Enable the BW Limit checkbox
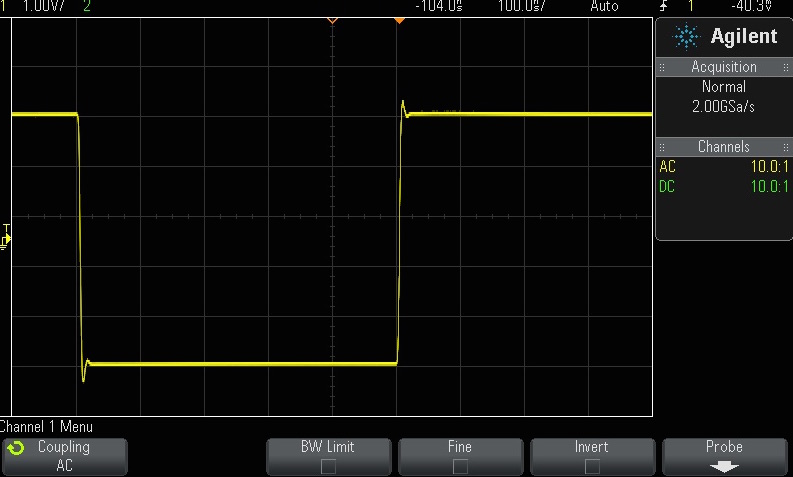 328,466
